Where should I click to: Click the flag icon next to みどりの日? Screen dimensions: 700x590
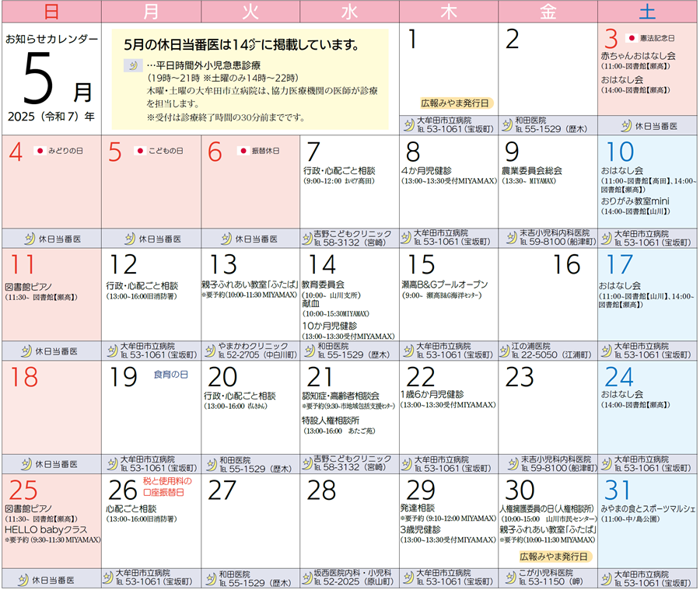(x=40, y=149)
